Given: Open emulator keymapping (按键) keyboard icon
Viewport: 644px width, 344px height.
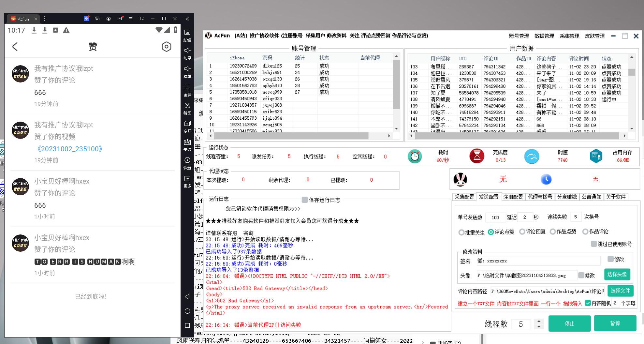Looking at the screenshot, I should 187,32.
